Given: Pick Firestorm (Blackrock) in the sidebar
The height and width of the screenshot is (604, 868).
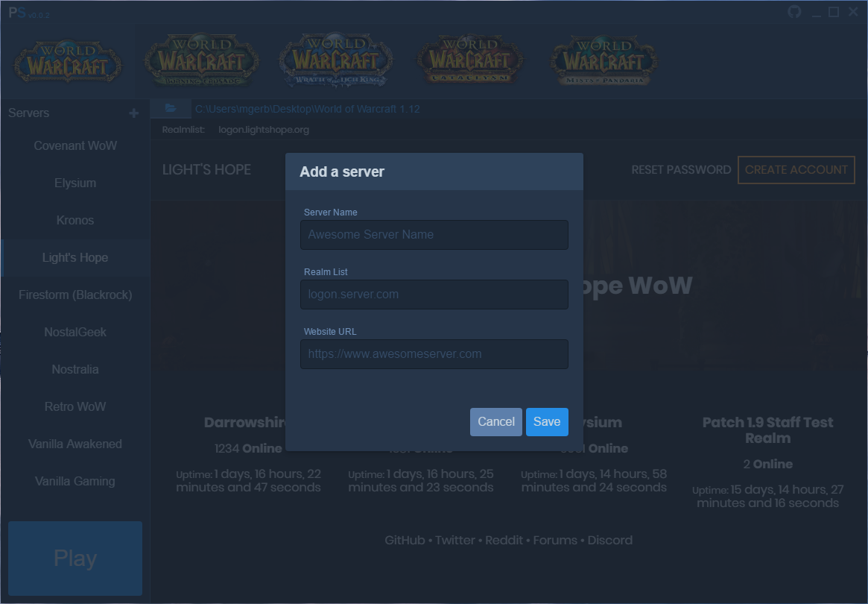Looking at the screenshot, I should pos(75,295).
